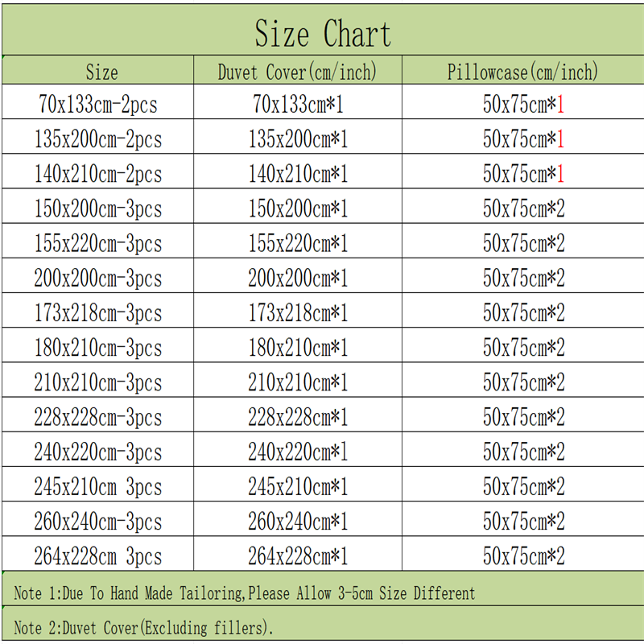
Task: Click Note 2 about excluding fillers
Action: coord(149,627)
